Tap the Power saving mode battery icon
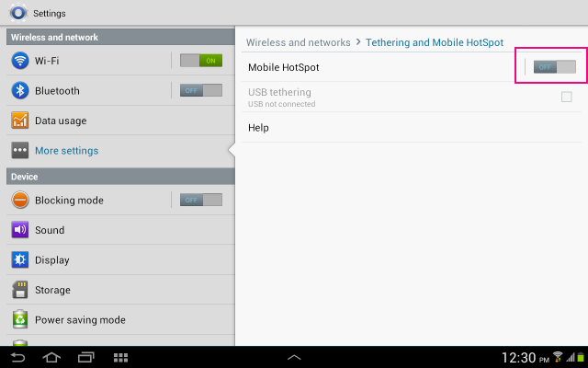Image resolution: width=588 pixels, height=368 pixels. [x=20, y=319]
